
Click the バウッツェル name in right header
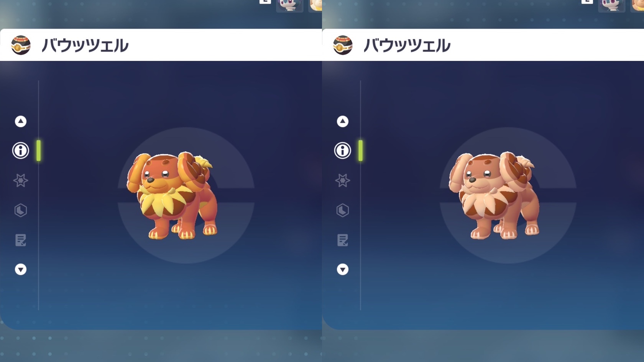pyautogui.click(x=407, y=46)
